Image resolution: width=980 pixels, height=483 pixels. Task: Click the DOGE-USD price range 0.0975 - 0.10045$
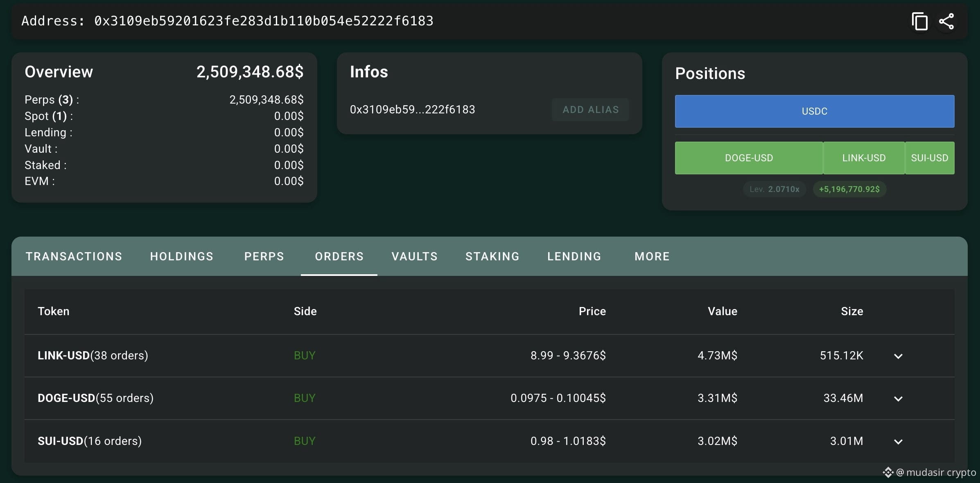[x=558, y=398]
